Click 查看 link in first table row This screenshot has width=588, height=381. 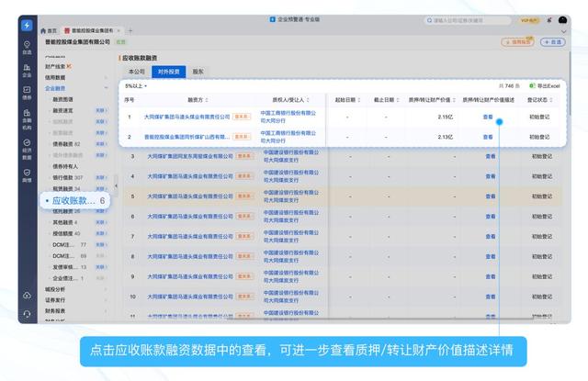click(x=489, y=117)
